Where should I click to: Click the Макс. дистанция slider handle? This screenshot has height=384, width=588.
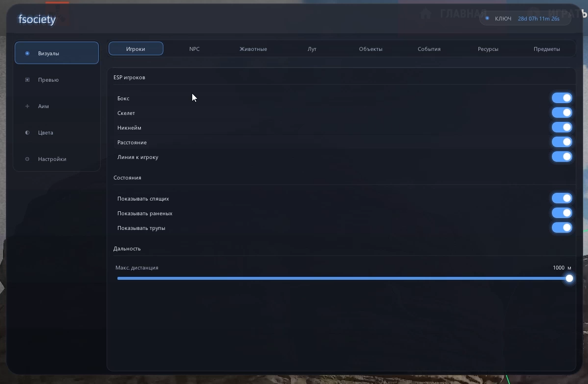569,278
